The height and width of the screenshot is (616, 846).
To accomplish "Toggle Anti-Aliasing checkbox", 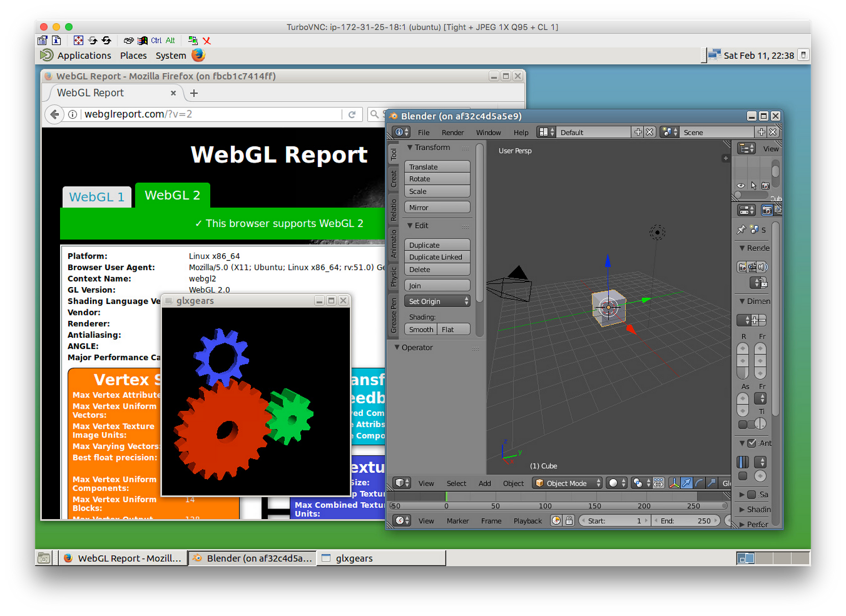I will [x=752, y=443].
